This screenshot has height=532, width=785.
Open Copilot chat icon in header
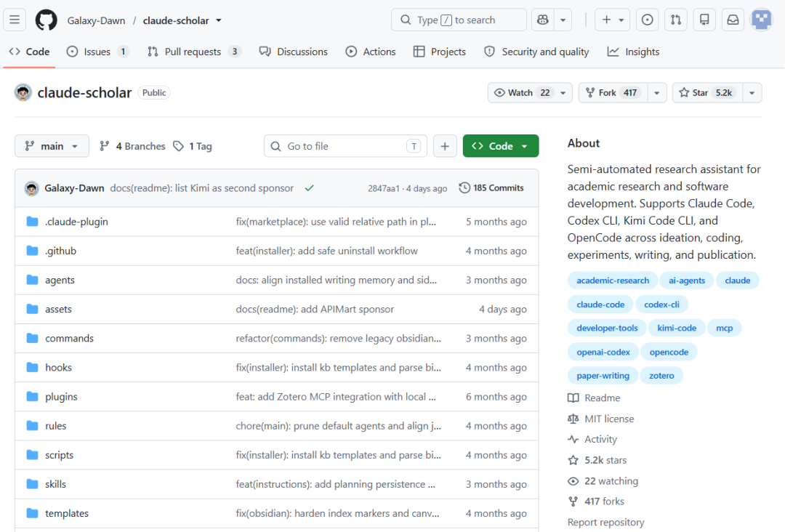[543, 20]
